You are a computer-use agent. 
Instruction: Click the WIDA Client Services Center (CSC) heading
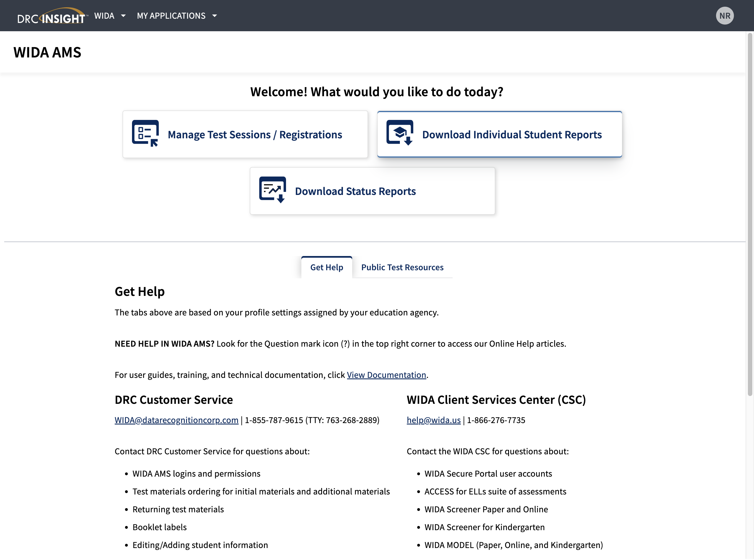pyautogui.click(x=496, y=400)
